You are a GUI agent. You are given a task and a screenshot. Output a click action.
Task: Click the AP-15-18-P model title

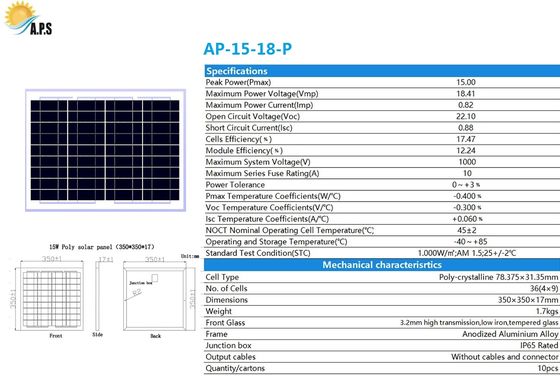(x=248, y=49)
